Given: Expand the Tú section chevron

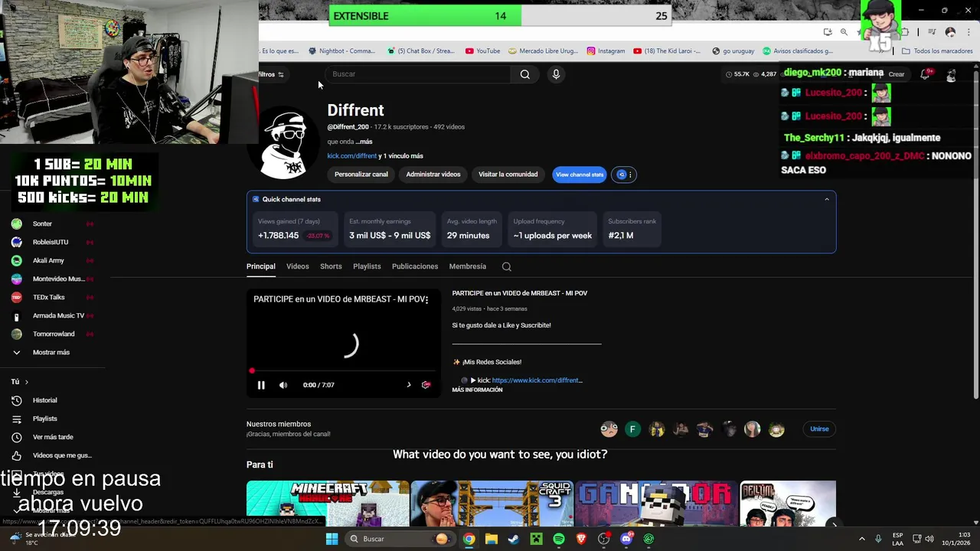Looking at the screenshot, I should point(26,382).
